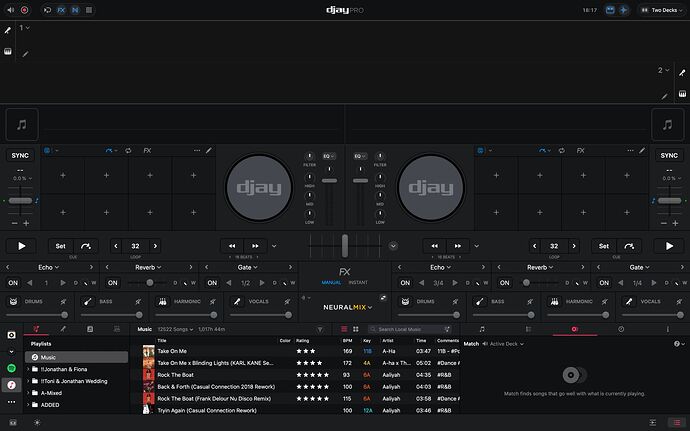The height and width of the screenshot is (431, 690).
Task: Switch library to grid view icon
Action: (356, 329)
